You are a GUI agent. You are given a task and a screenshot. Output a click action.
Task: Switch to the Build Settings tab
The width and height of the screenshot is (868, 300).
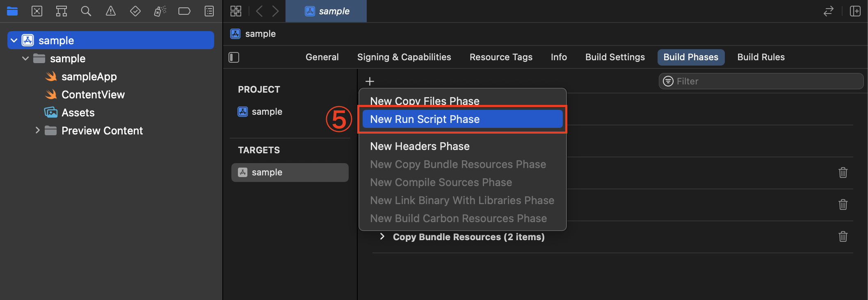[615, 57]
